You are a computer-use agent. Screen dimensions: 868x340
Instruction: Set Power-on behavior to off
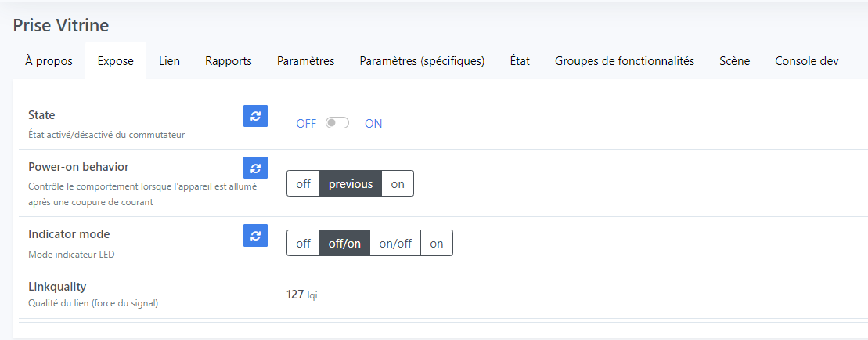coord(304,184)
